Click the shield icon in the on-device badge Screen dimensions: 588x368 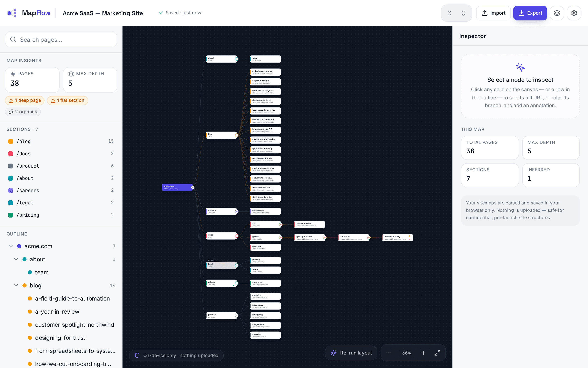[x=137, y=355]
